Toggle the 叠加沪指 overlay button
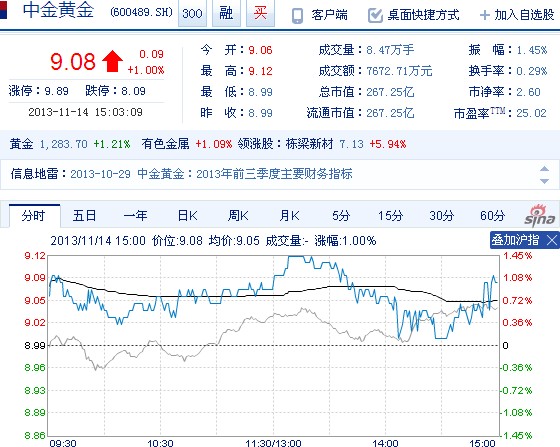This screenshot has width=560, height=447. point(515,240)
